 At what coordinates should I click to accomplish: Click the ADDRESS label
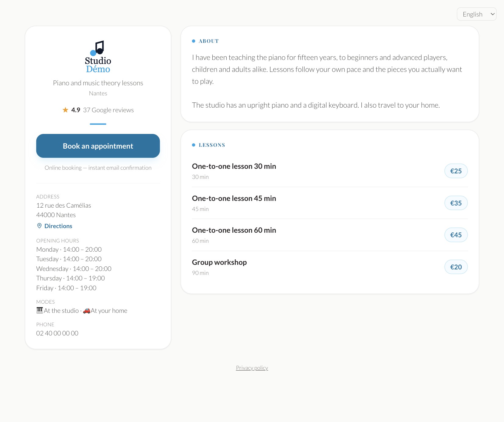(x=48, y=197)
